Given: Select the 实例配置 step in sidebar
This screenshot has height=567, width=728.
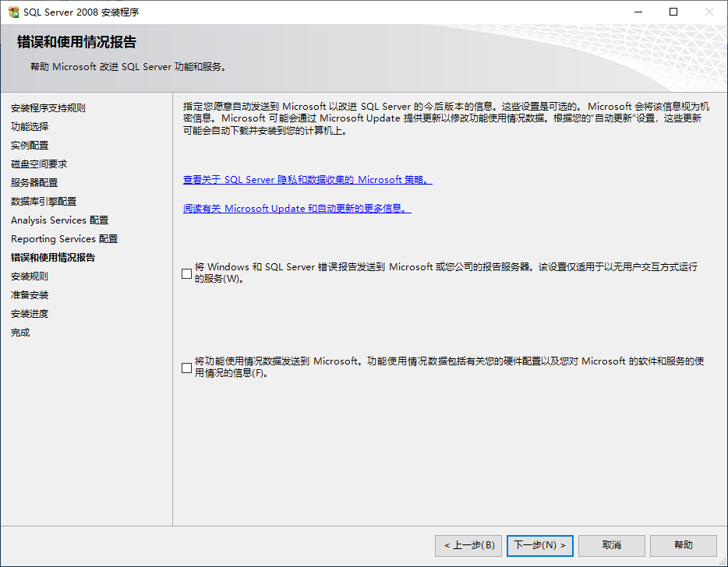Looking at the screenshot, I should [30, 145].
